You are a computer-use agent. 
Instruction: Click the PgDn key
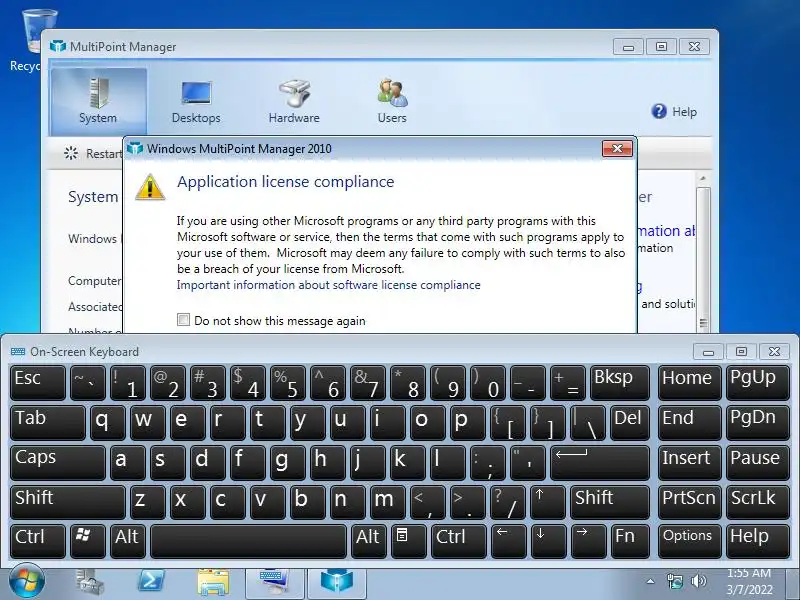point(758,422)
